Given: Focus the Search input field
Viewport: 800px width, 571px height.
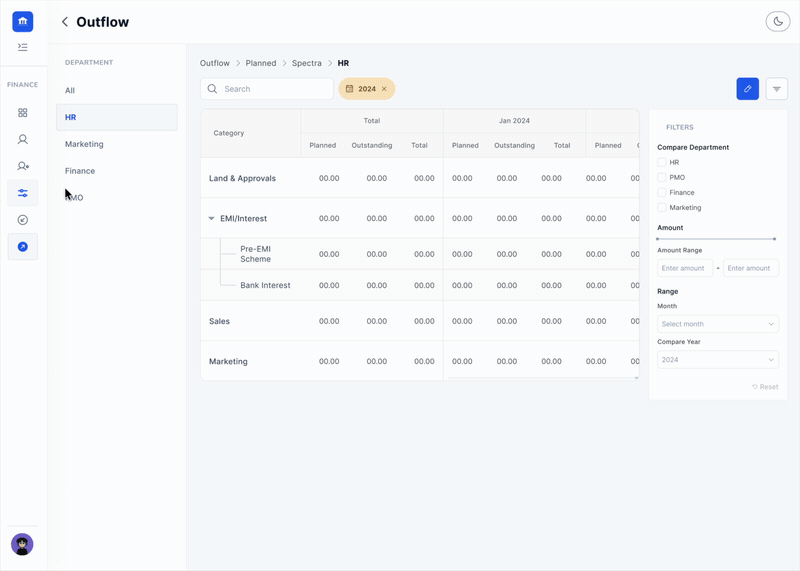Looking at the screenshot, I should point(267,89).
